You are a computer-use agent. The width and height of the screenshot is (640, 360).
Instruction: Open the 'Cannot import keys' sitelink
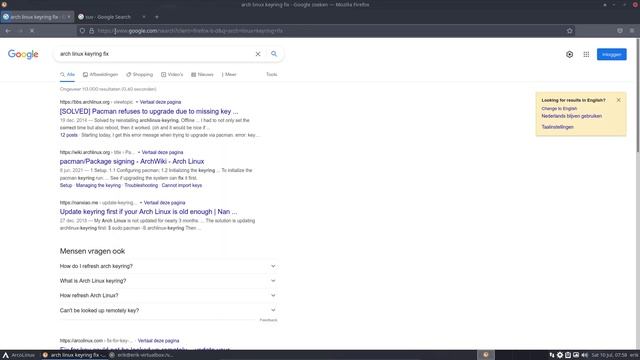(x=182, y=185)
